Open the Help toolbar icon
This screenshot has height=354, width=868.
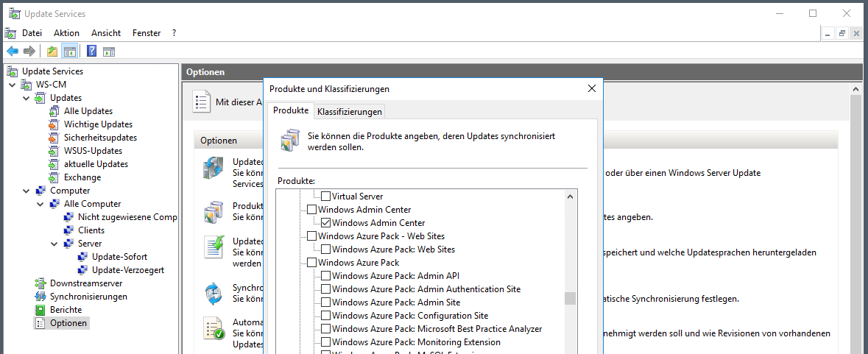[x=92, y=52]
